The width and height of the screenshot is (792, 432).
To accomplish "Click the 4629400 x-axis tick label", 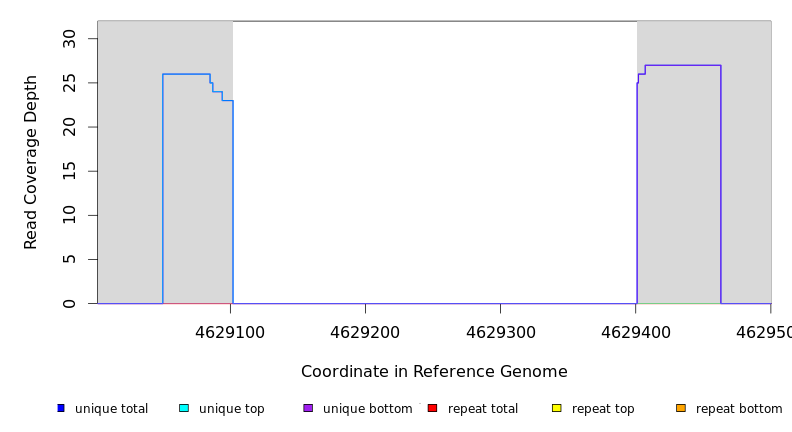I will coord(635,332).
